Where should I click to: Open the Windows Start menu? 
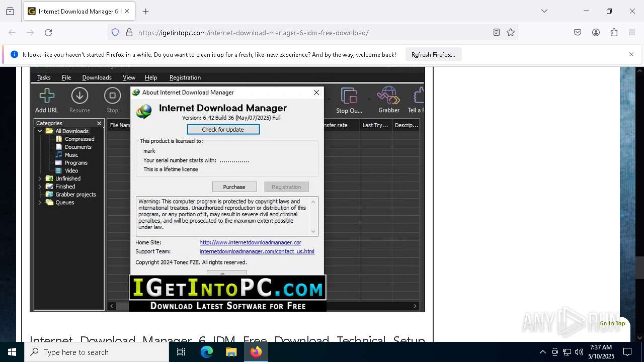(12, 352)
